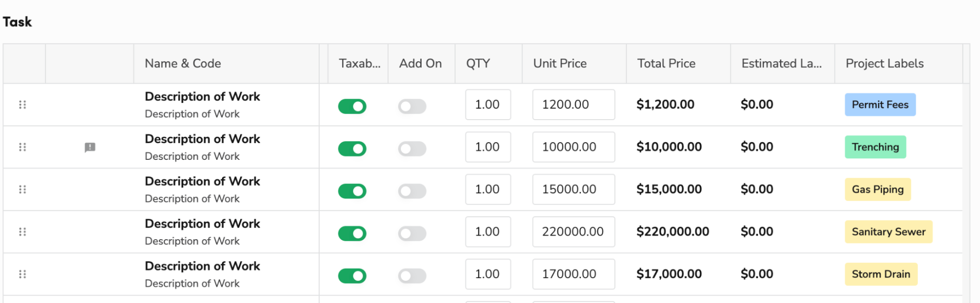This screenshot has height=303, width=980.
Task: Edit the unit price field showing 15000.00
Action: (574, 189)
